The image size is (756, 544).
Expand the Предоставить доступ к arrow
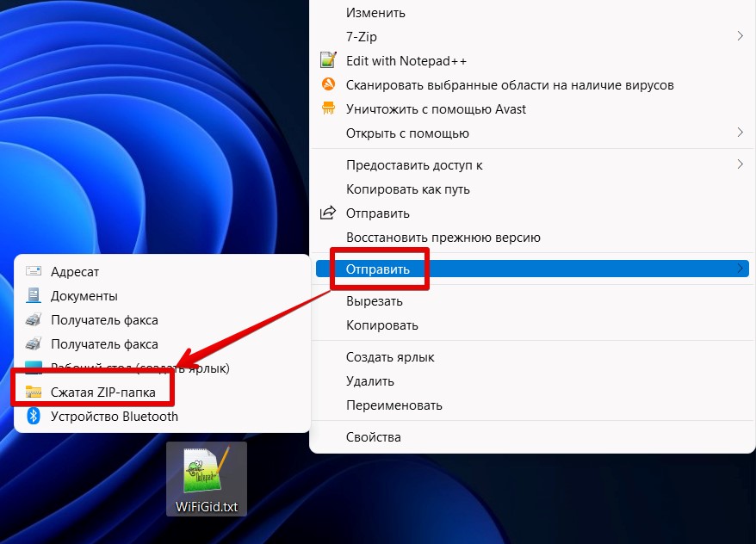[741, 164]
